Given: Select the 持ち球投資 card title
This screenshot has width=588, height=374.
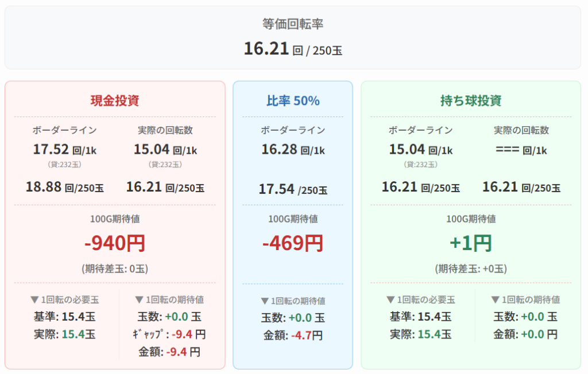Looking at the screenshot, I should (x=471, y=100).
